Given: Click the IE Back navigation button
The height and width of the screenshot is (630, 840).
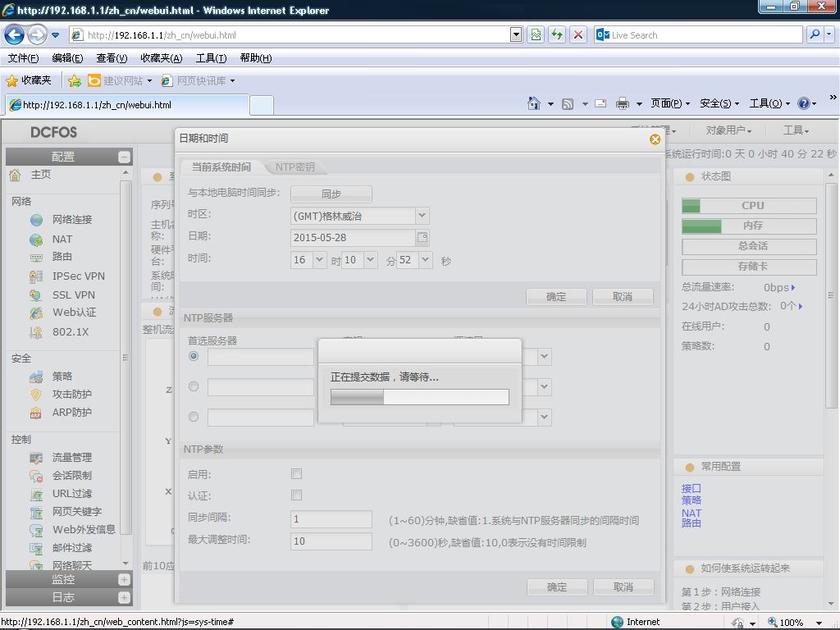Looking at the screenshot, I should click(15, 35).
